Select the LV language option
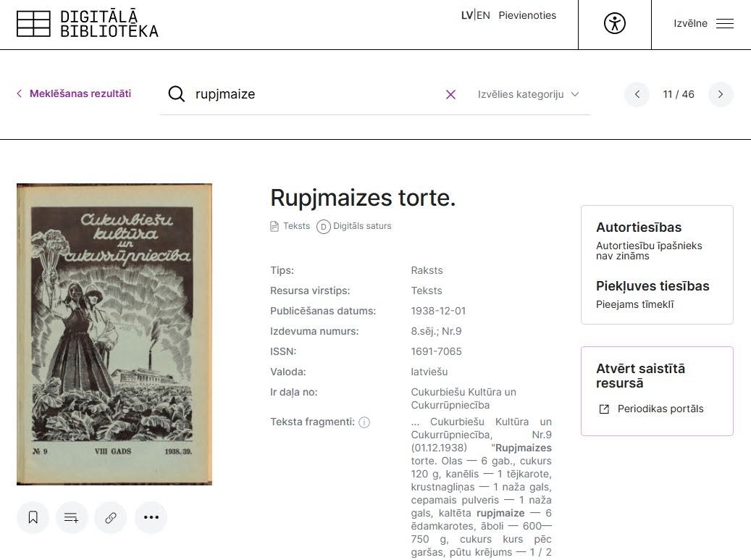Screen dimensions: 751x560 [467, 15]
